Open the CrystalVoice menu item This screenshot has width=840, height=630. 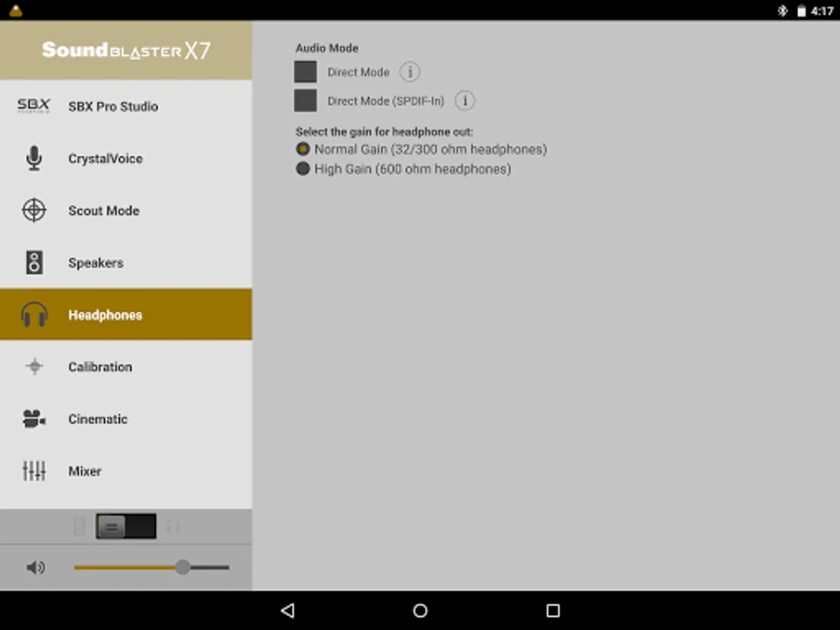[x=126, y=158]
